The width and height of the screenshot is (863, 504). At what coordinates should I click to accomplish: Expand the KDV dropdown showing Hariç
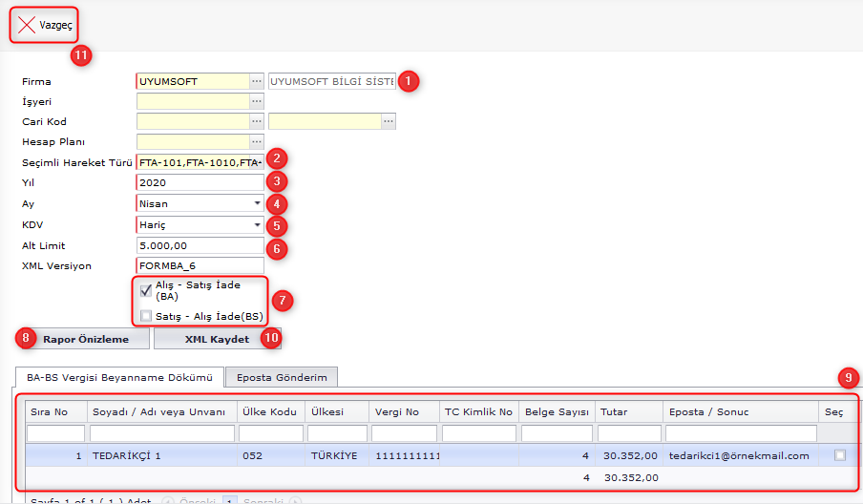pyautogui.click(x=257, y=224)
